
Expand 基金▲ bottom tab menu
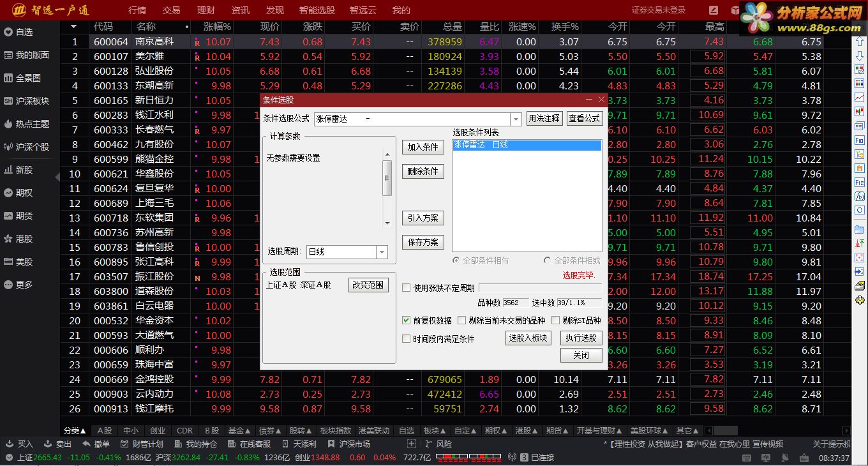click(239, 431)
